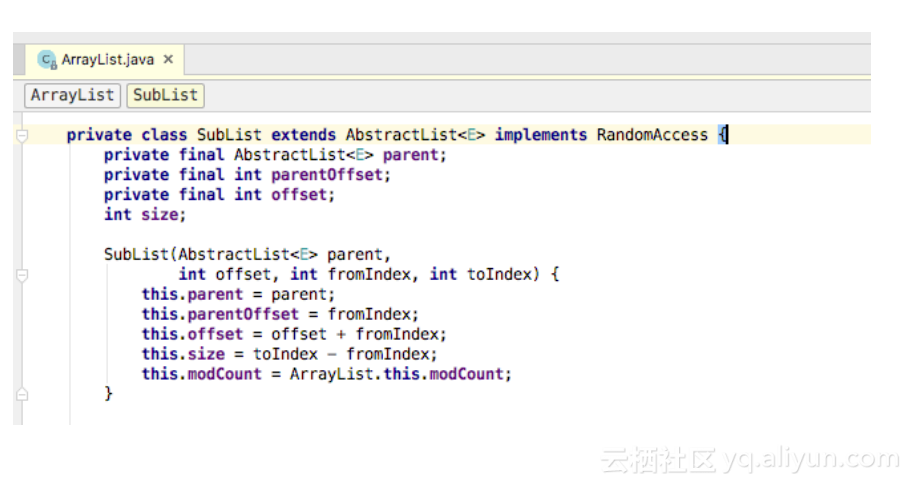The image size is (911, 485).
Task: Click 'ArrayList.this.modCount;' expression
Action: tap(401, 374)
